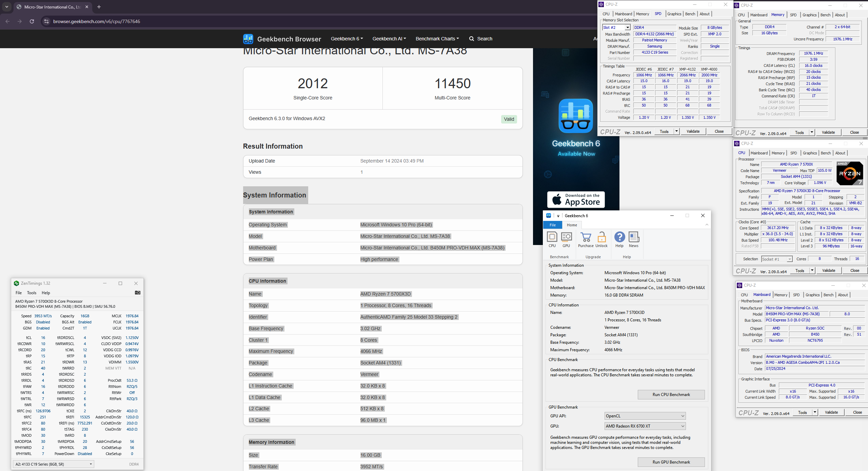This screenshot has width=868, height=471.
Task: Click the search magnifier icon in Geekbench navbar
Action: 471,39
